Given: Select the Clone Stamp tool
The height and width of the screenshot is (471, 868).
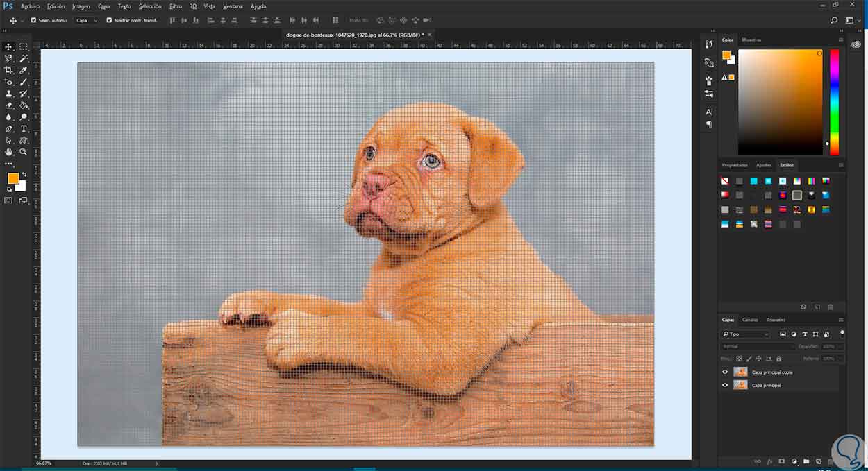Looking at the screenshot, I should coord(9,94).
